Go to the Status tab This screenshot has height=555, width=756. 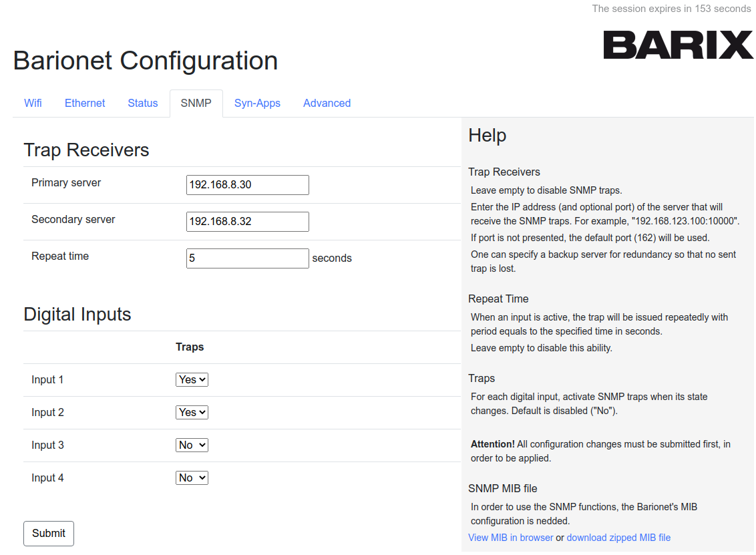pyautogui.click(x=143, y=103)
